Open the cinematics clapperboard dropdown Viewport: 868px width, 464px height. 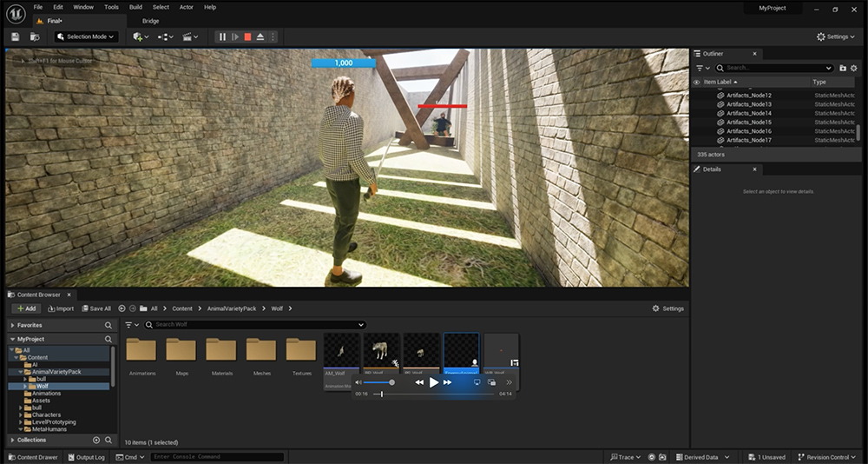pos(190,36)
